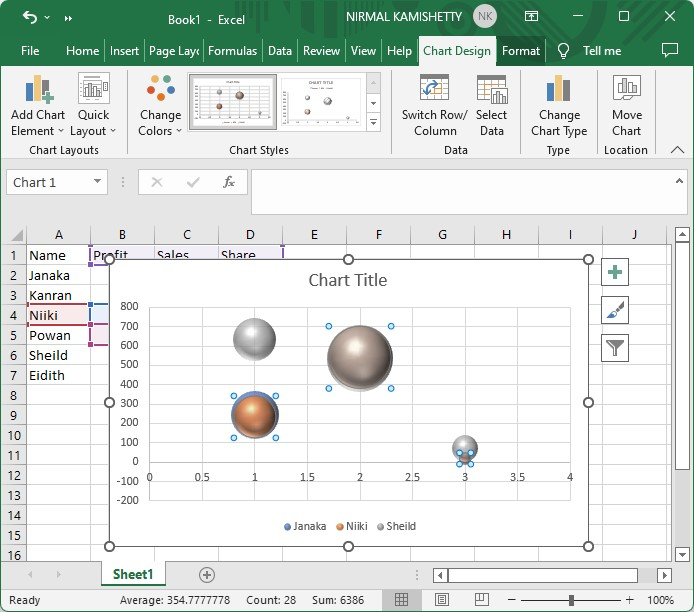Switch to Page Layout view
Viewport: 694px width, 612px height.
[x=443, y=600]
